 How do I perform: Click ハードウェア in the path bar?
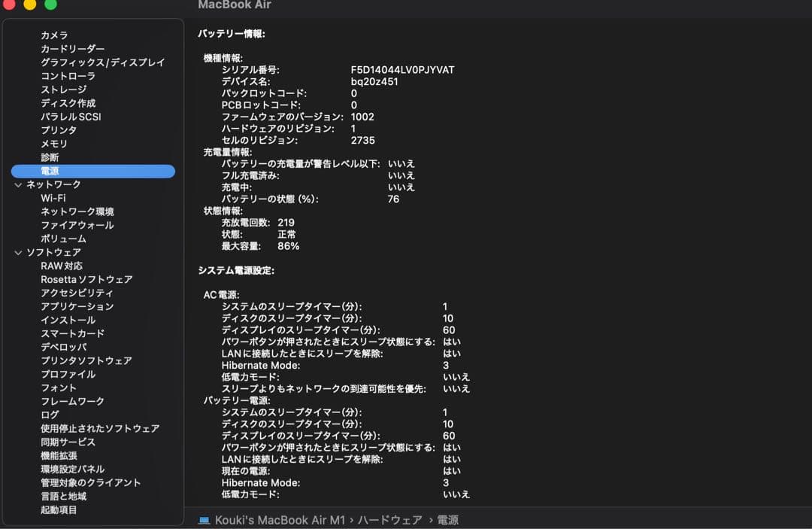(x=389, y=520)
